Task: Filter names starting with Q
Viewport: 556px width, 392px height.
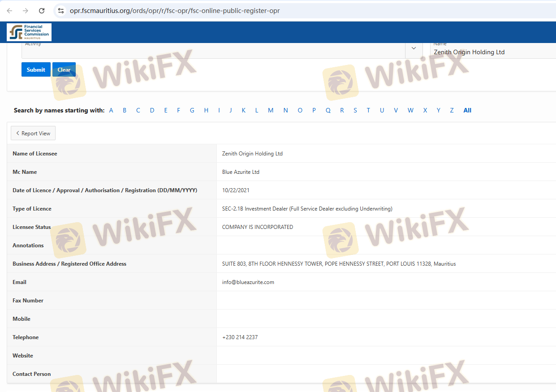Action: click(x=328, y=110)
